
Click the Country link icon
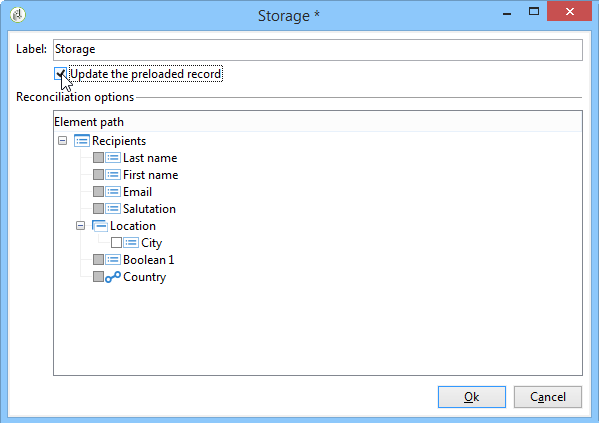(113, 277)
